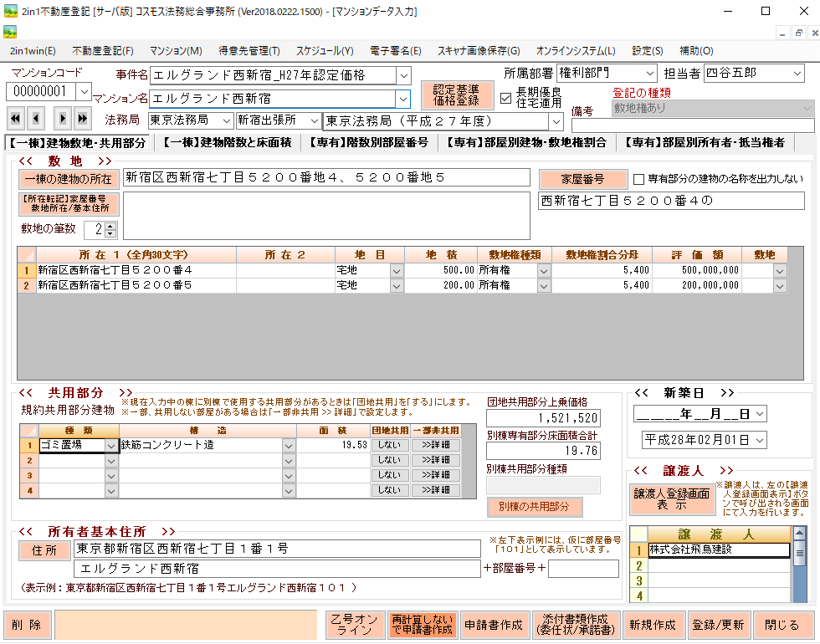820x644 pixels.
Task: Switch to 【一棟】建物階数と床面積 tab
Action: [227, 143]
